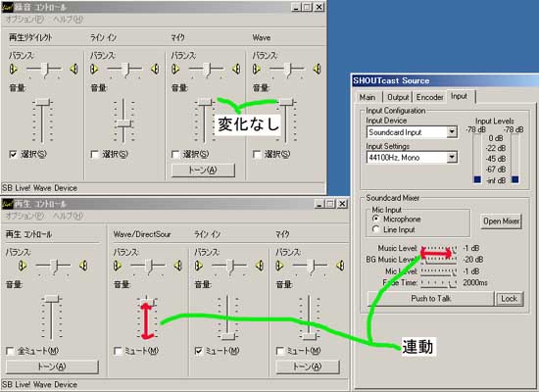Click the Live! icon in 再生 コントロール title bar
539x392 pixels.
tap(8, 204)
